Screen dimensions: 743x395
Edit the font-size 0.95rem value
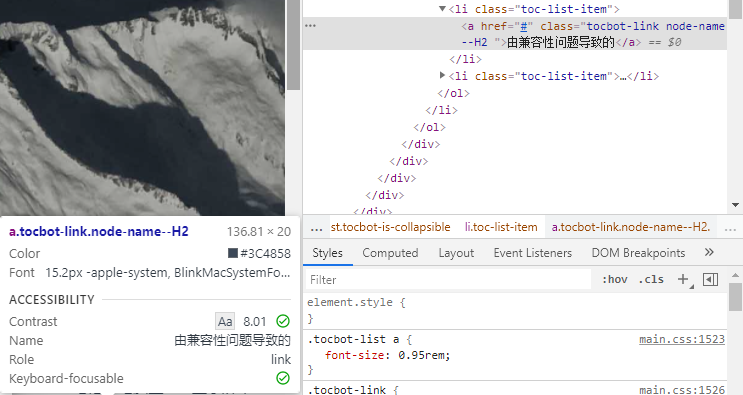[423, 355]
